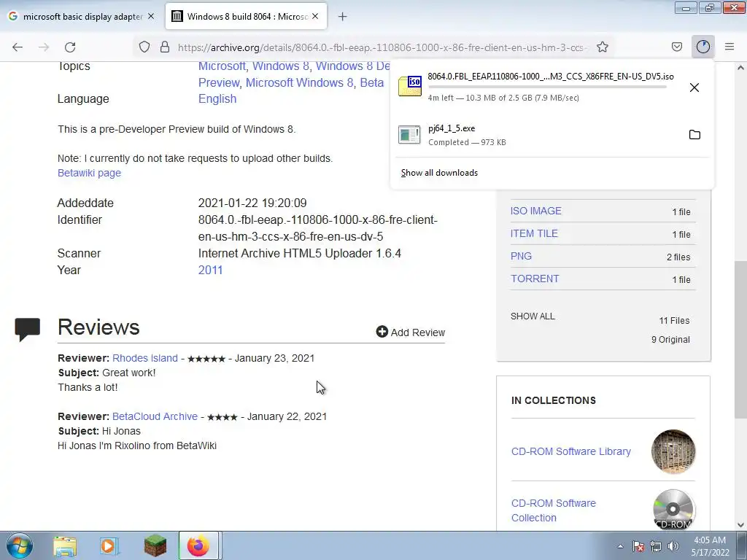This screenshot has width=747, height=560.
Task: Show all downloads
Action: point(439,173)
